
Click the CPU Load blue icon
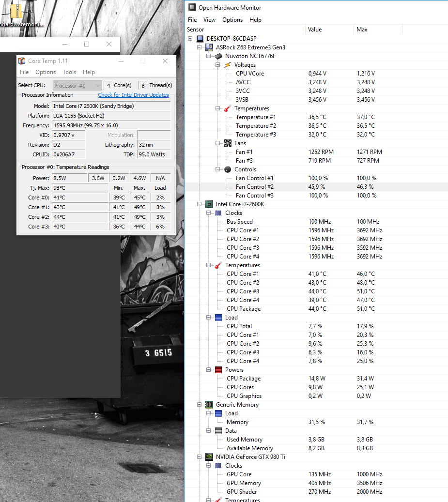coord(218,318)
